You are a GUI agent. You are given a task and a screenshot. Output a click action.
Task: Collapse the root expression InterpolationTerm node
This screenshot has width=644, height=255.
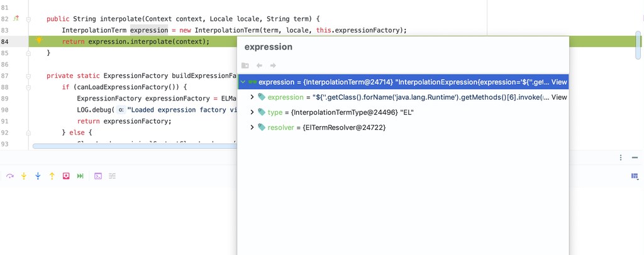pos(243,82)
